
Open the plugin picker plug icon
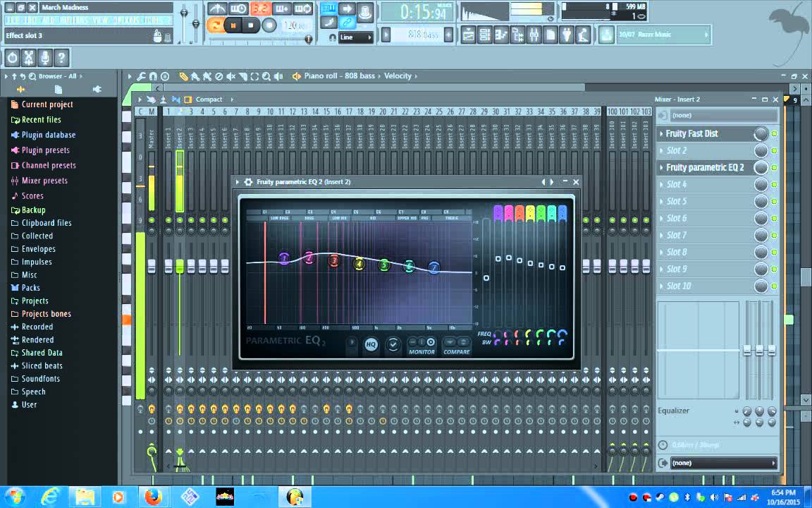(x=567, y=35)
